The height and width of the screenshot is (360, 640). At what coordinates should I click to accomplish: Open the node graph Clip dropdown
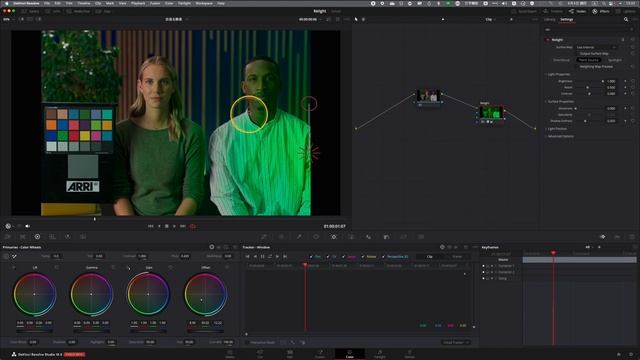click(x=490, y=19)
